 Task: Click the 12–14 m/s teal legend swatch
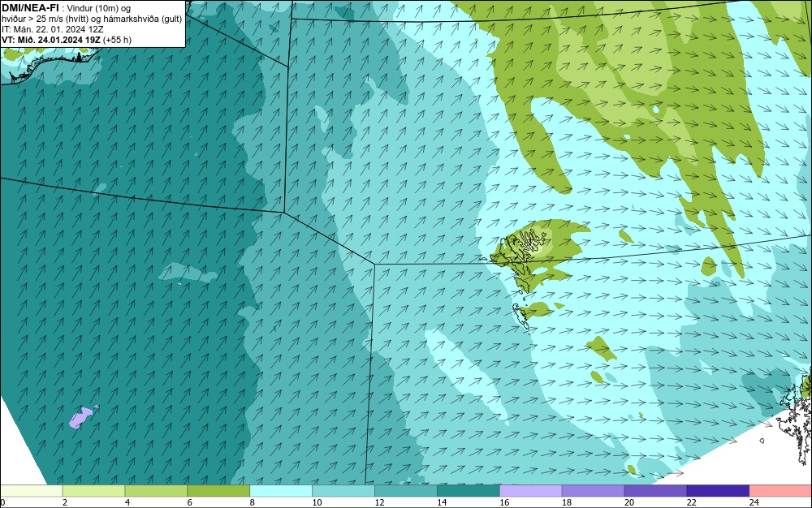pos(406,491)
